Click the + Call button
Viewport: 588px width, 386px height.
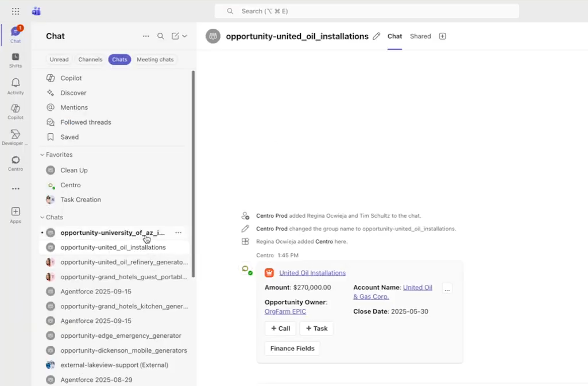pyautogui.click(x=280, y=328)
